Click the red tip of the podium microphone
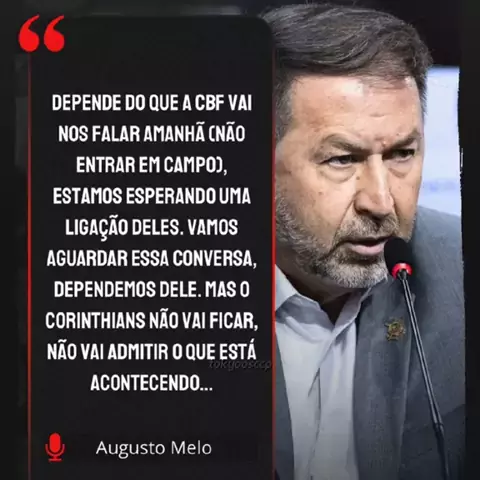The width and height of the screenshot is (480, 480). pyautogui.click(x=402, y=269)
